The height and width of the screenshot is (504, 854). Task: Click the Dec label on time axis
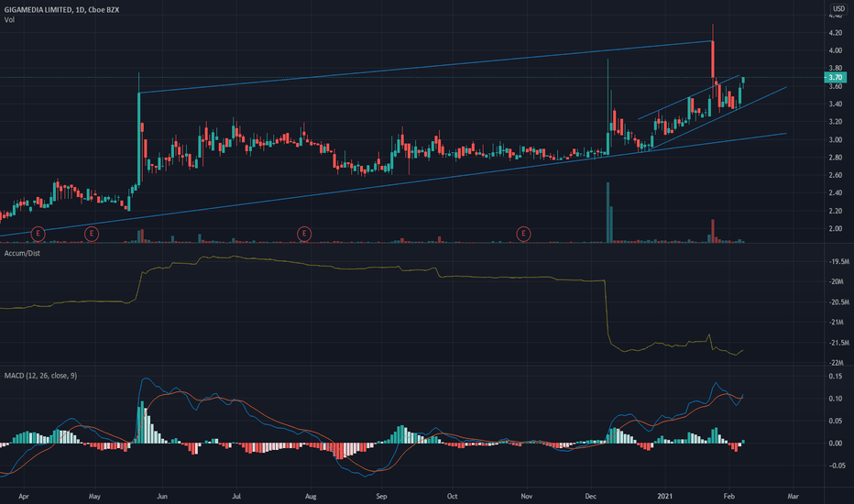[590, 497]
